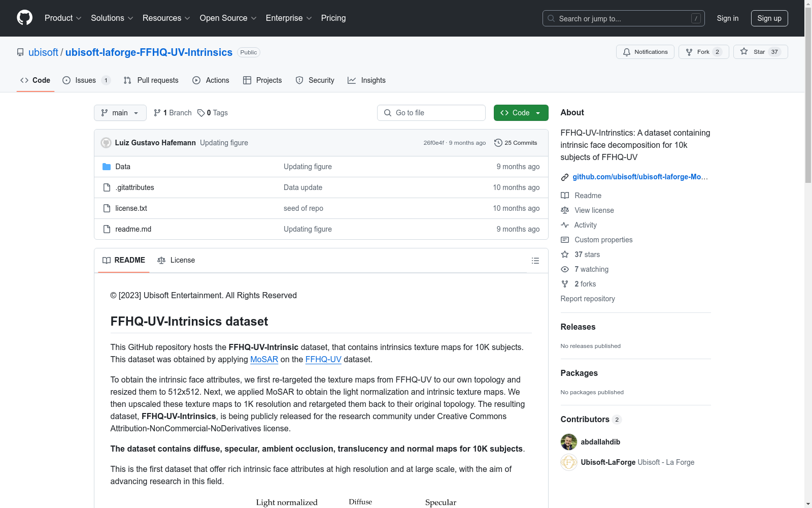Screen dimensions: 812x508
Task: Click the star icon beside 37 stars
Action: click(x=565, y=255)
